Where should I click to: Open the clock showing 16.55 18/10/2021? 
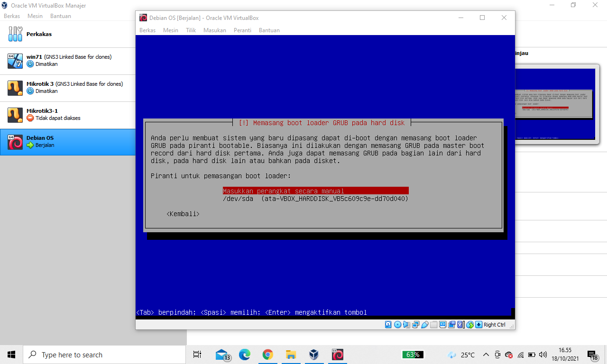(565, 355)
